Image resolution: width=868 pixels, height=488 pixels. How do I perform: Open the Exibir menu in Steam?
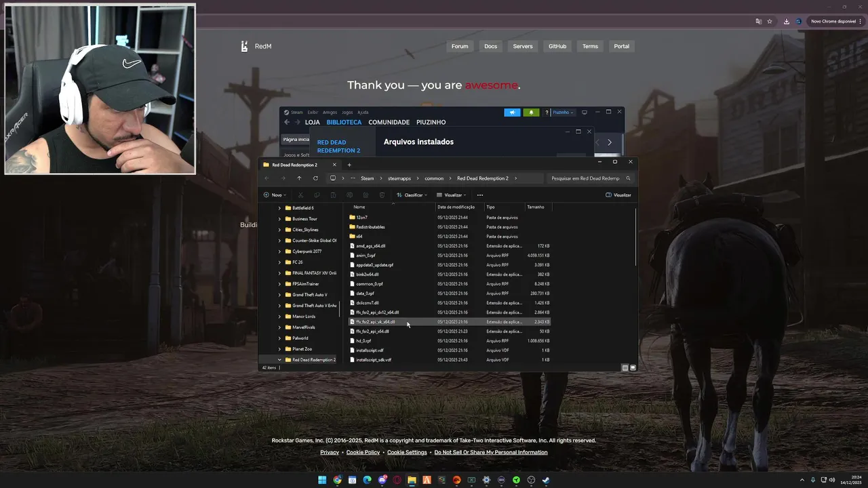coord(313,113)
